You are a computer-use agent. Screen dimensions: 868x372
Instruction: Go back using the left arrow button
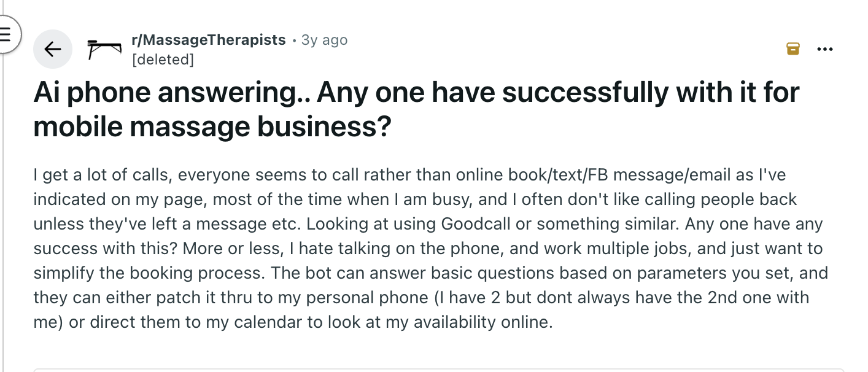click(53, 49)
